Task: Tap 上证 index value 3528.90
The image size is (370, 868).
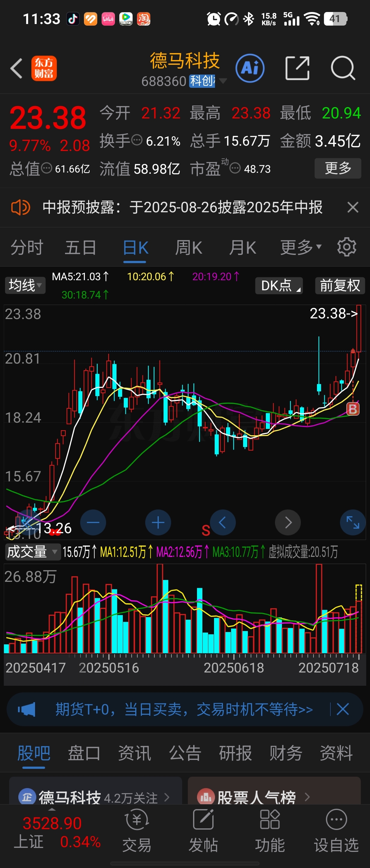Action: pos(52,823)
